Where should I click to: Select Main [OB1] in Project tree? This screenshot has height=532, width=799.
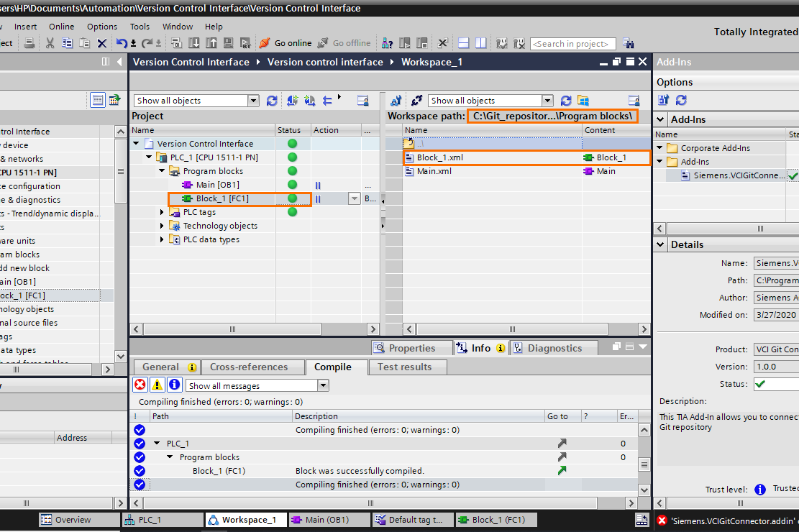[218, 185]
